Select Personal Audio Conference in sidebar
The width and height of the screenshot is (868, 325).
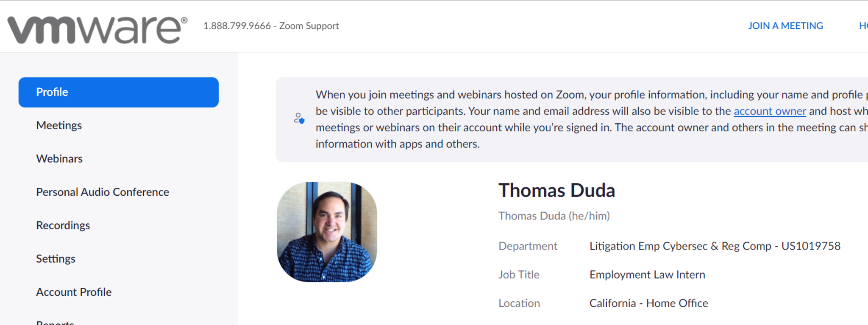point(103,192)
